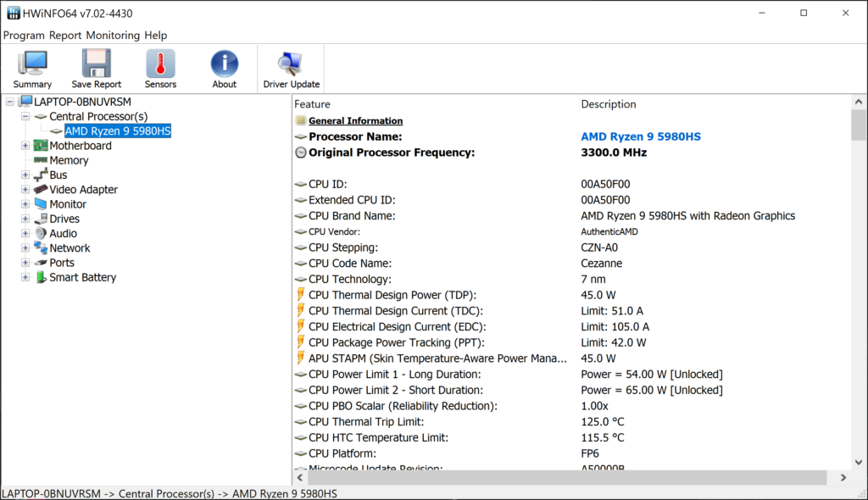Open the Report menu
The image size is (868, 500).
click(x=64, y=36)
